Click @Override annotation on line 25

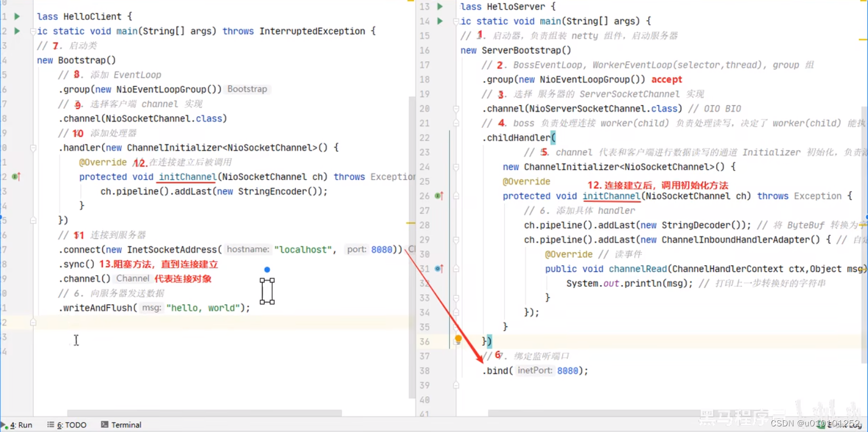click(526, 182)
